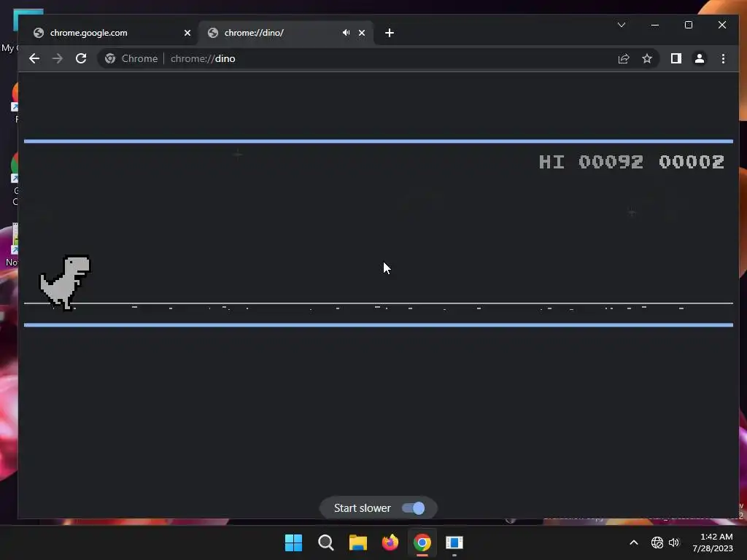Mute the chrome://dino/ tab audio icon
The height and width of the screenshot is (560, 747).
pyautogui.click(x=346, y=33)
